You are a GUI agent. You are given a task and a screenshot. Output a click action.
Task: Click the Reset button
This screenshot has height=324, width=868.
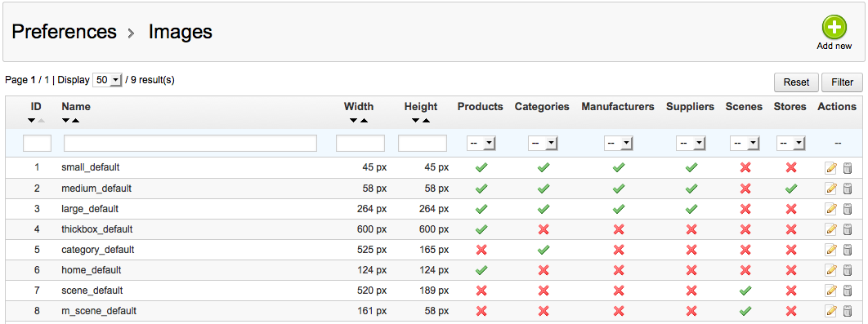[796, 82]
